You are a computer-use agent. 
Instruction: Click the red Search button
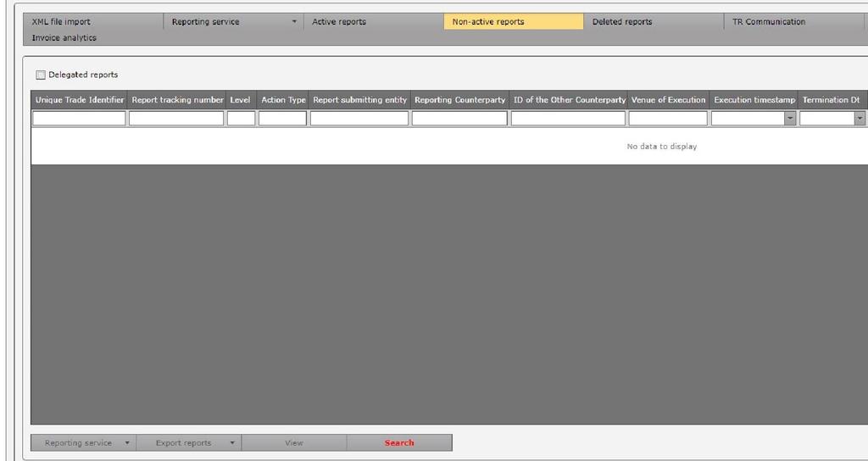pos(399,442)
